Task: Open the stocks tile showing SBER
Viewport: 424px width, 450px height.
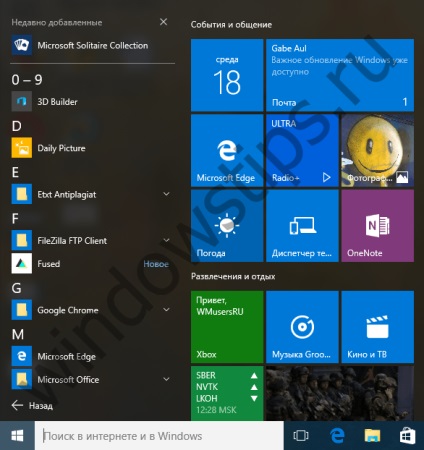Action: coord(227,393)
